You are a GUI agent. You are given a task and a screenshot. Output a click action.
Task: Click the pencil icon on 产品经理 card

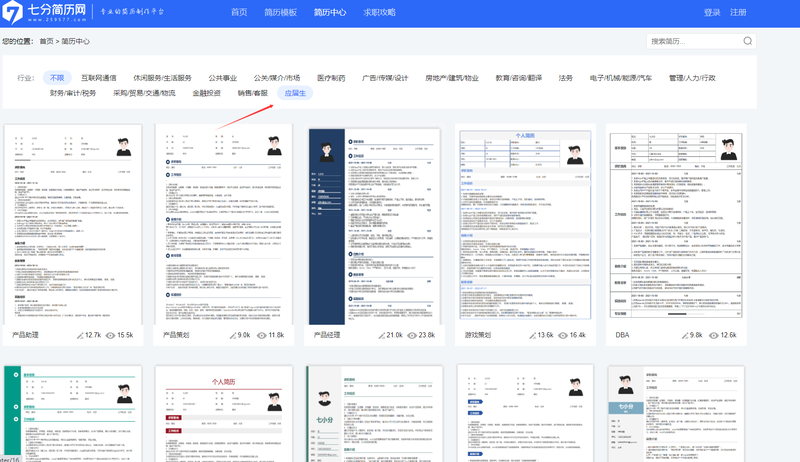382,336
